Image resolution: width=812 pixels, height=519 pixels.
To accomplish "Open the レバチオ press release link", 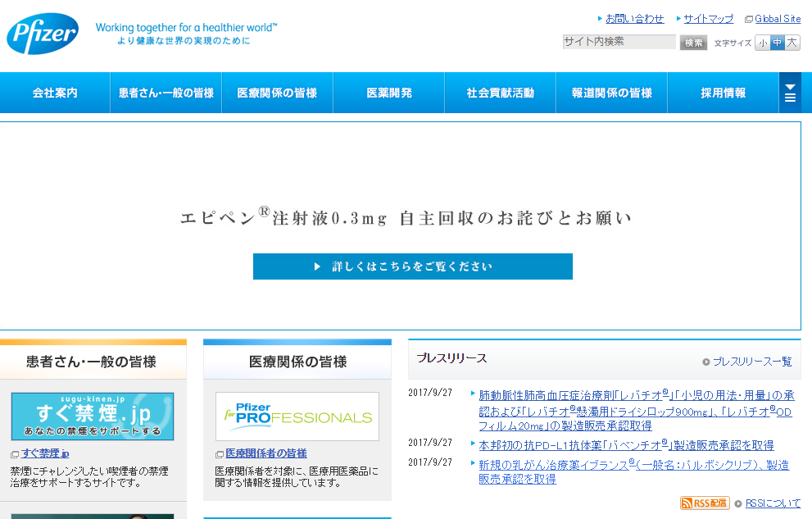I will 637,410.
